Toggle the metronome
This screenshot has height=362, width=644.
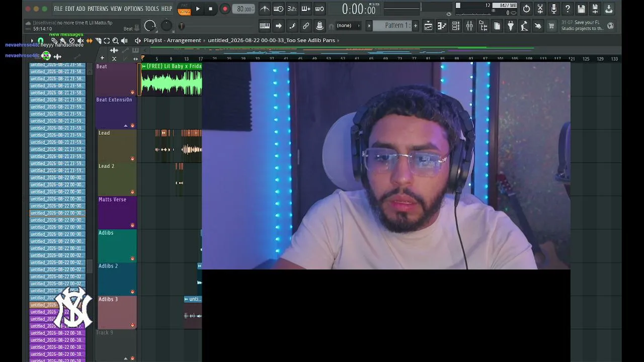coord(265,9)
